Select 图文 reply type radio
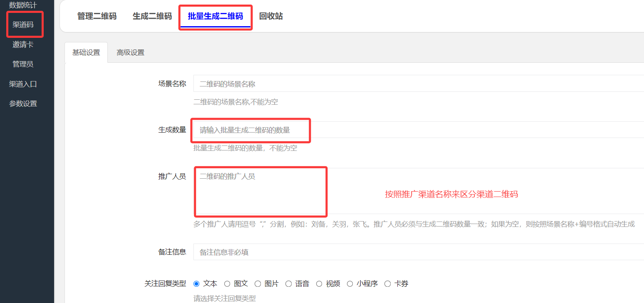The height and width of the screenshot is (303, 644). point(227,284)
